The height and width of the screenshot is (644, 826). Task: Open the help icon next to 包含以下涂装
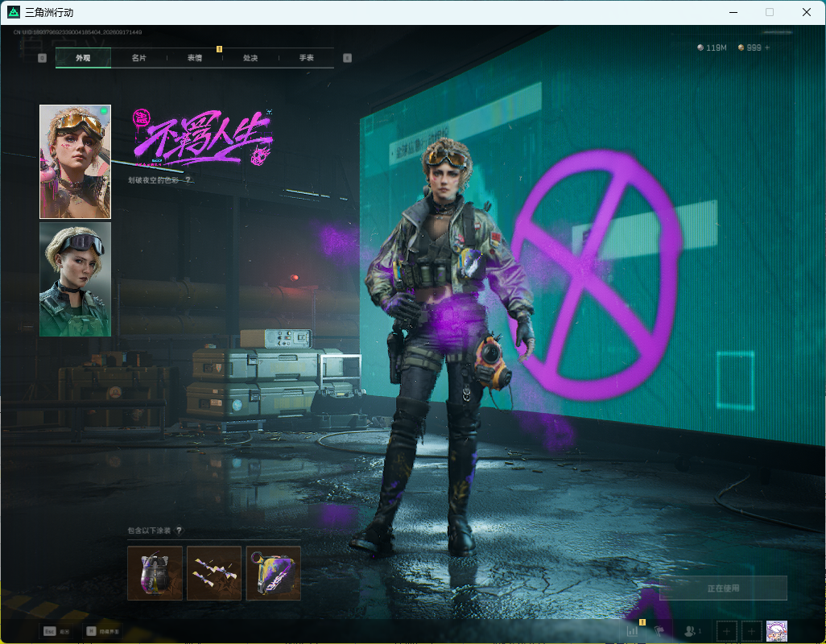coord(179,530)
